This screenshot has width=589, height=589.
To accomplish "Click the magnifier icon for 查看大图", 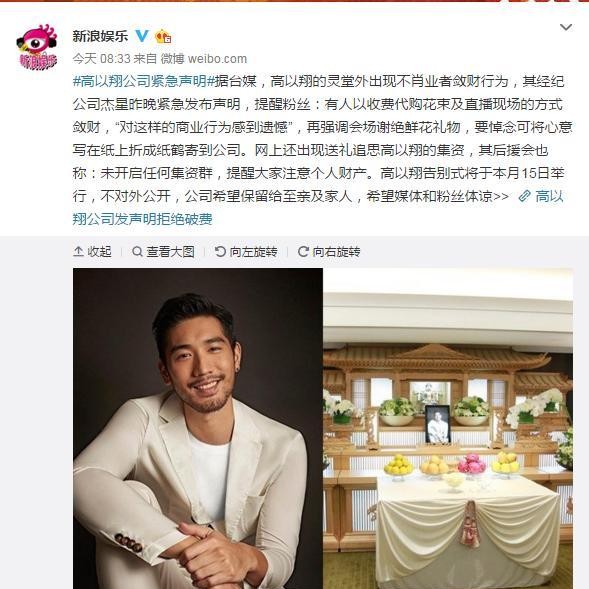I will coord(137,251).
